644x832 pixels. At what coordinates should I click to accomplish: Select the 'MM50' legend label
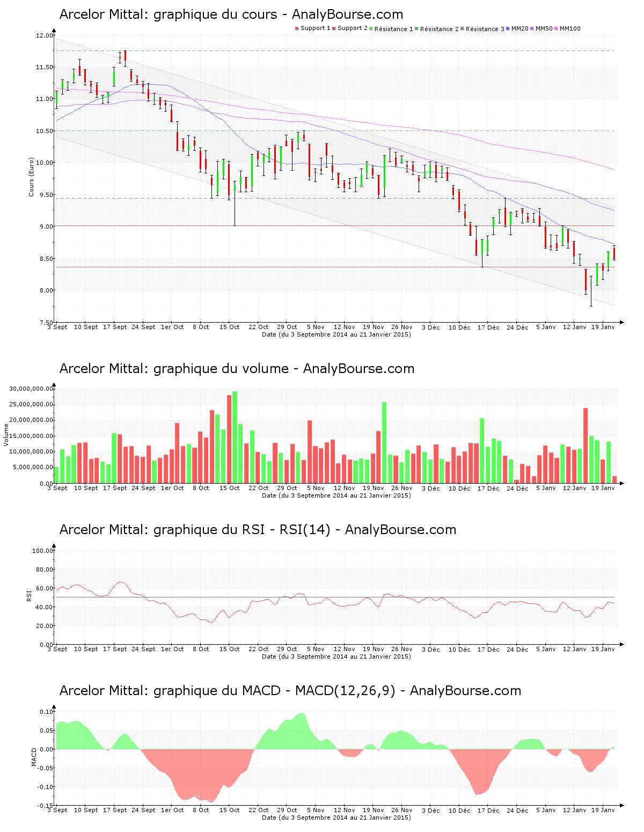[544, 28]
